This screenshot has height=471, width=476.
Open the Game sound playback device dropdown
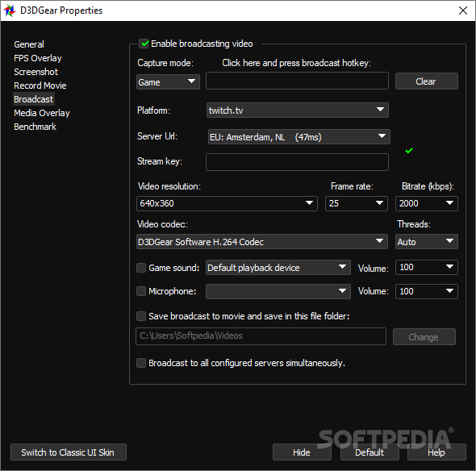tap(278, 268)
